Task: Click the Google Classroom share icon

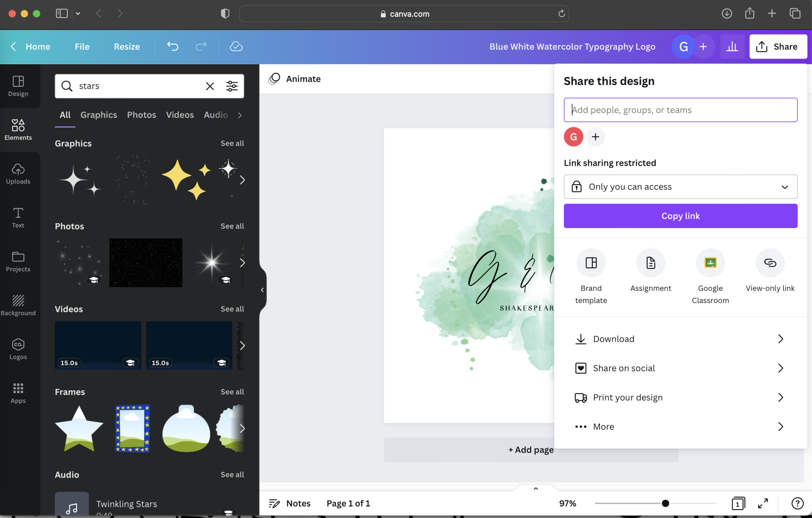Action: pyautogui.click(x=710, y=263)
